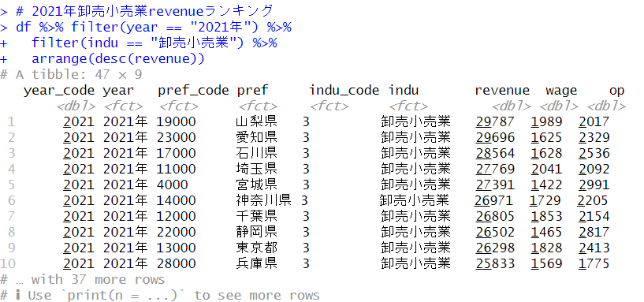This screenshot has width=644, height=302.
Task: Click wage value 1625 in 愛知県 row
Action: (x=546, y=137)
